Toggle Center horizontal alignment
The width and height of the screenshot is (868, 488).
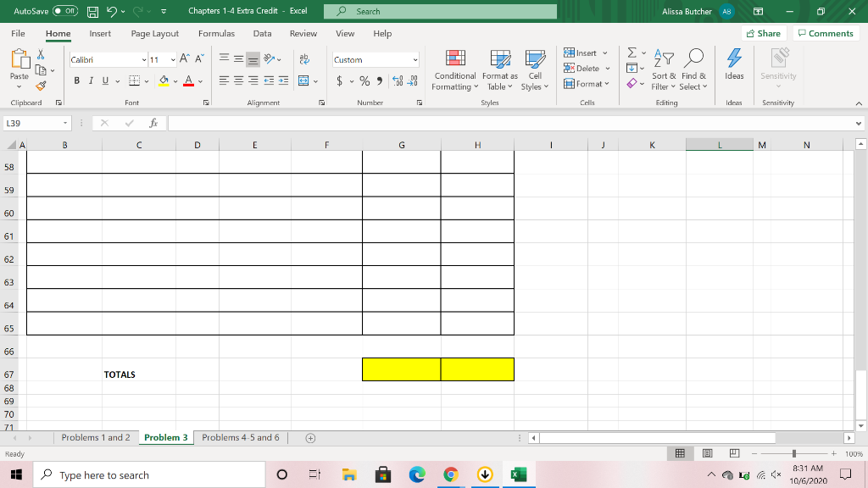(x=238, y=80)
